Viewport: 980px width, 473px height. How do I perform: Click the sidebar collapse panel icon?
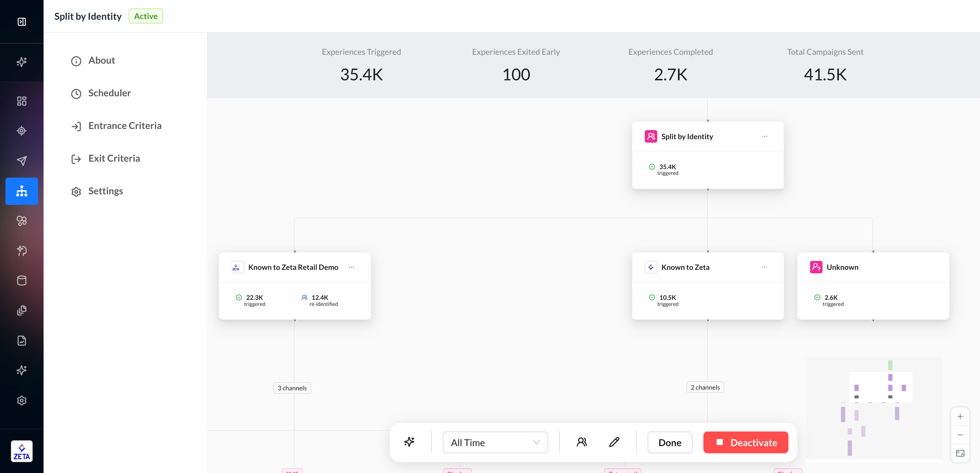[x=22, y=22]
